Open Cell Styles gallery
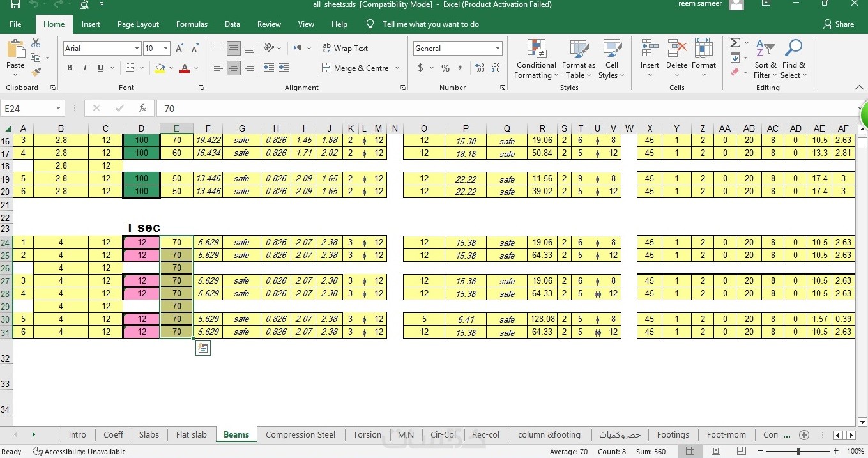 click(612, 59)
